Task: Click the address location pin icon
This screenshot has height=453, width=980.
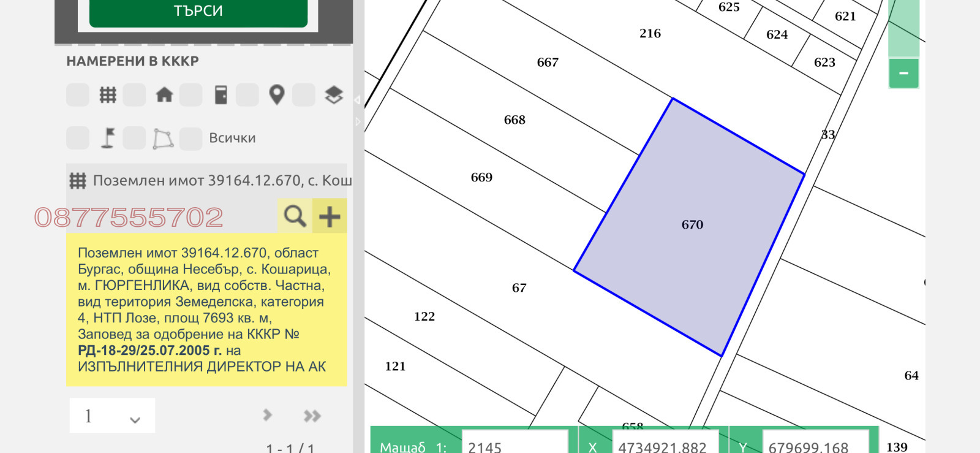Action: 277,95
